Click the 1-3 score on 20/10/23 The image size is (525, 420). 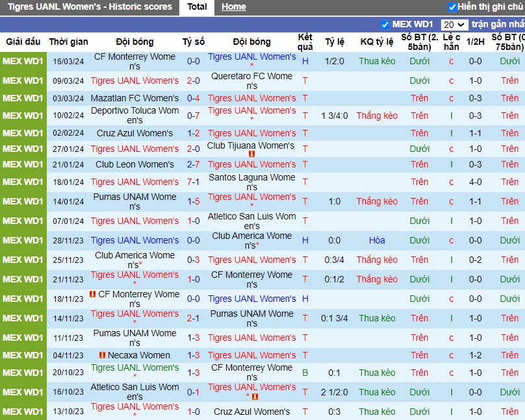click(x=193, y=373)
